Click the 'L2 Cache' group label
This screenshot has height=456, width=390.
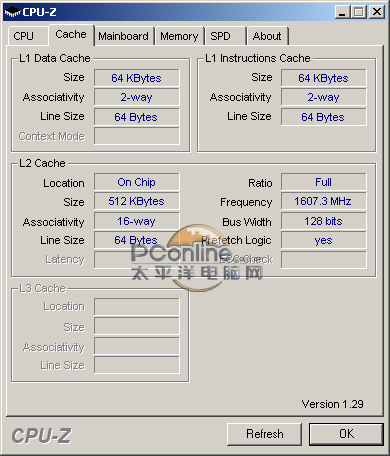click(42, 163)
